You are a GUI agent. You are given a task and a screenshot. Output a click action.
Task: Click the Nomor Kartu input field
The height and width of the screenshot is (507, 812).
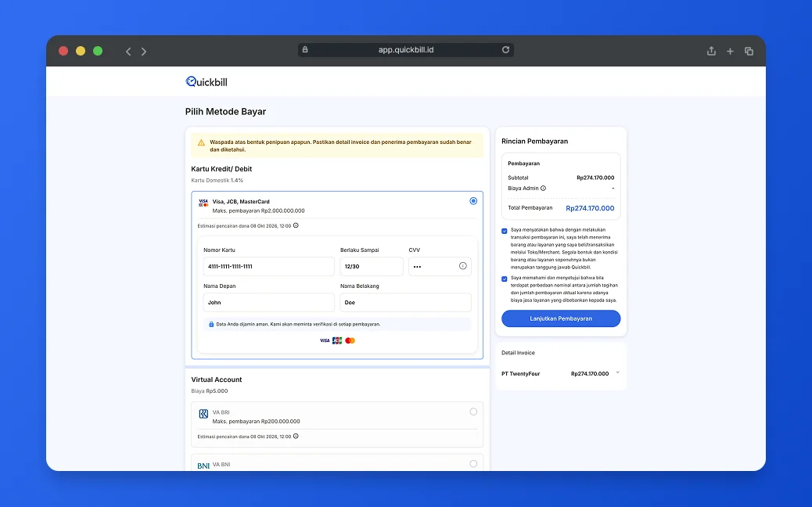click(x=269, y=266)
